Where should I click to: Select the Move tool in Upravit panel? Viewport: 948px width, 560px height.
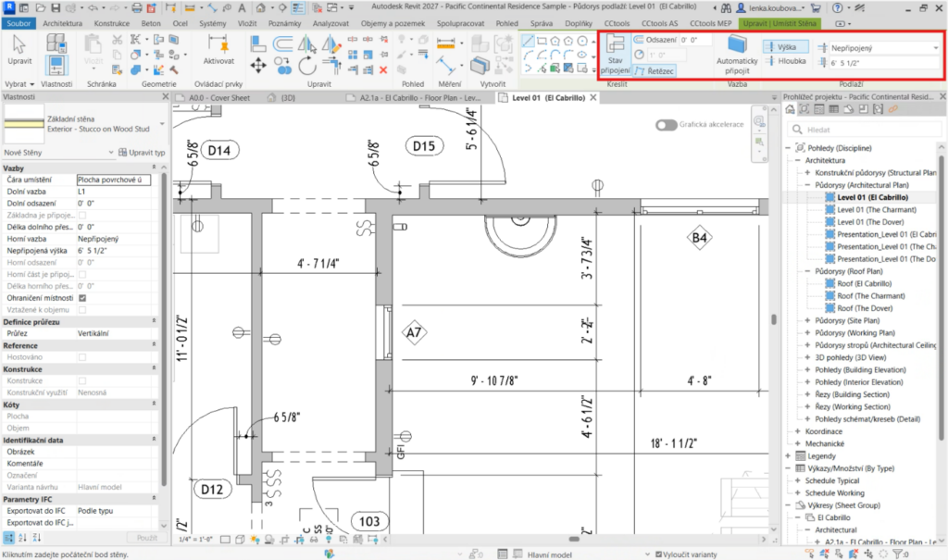pos(258,64)
